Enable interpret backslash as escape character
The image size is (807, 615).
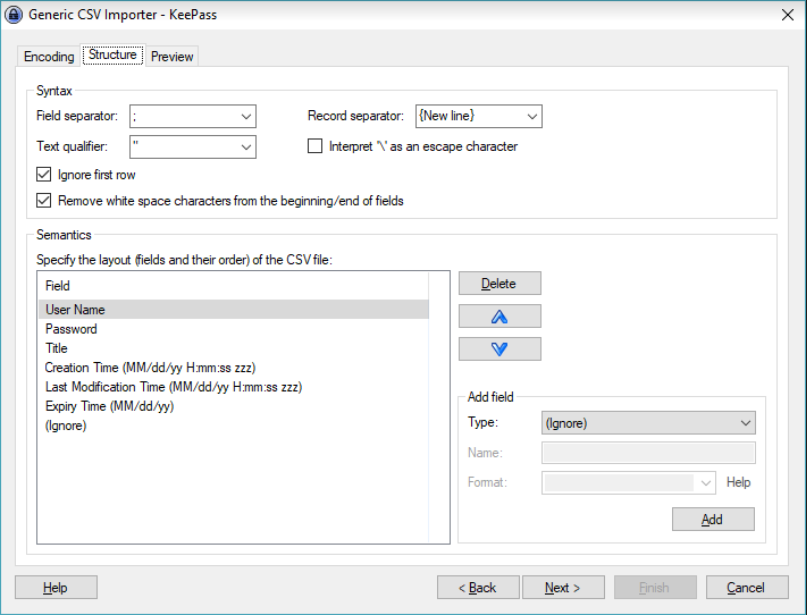314,146
